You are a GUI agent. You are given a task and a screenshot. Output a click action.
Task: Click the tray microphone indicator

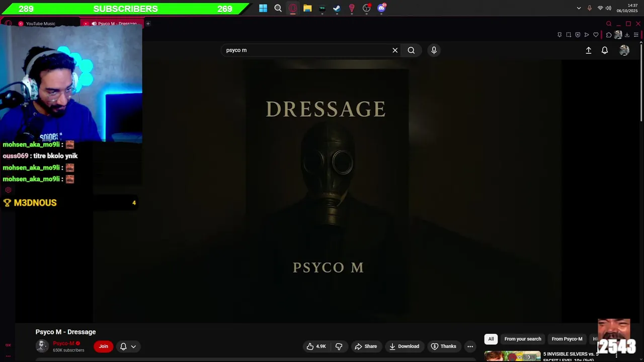[x=590, y=8]
